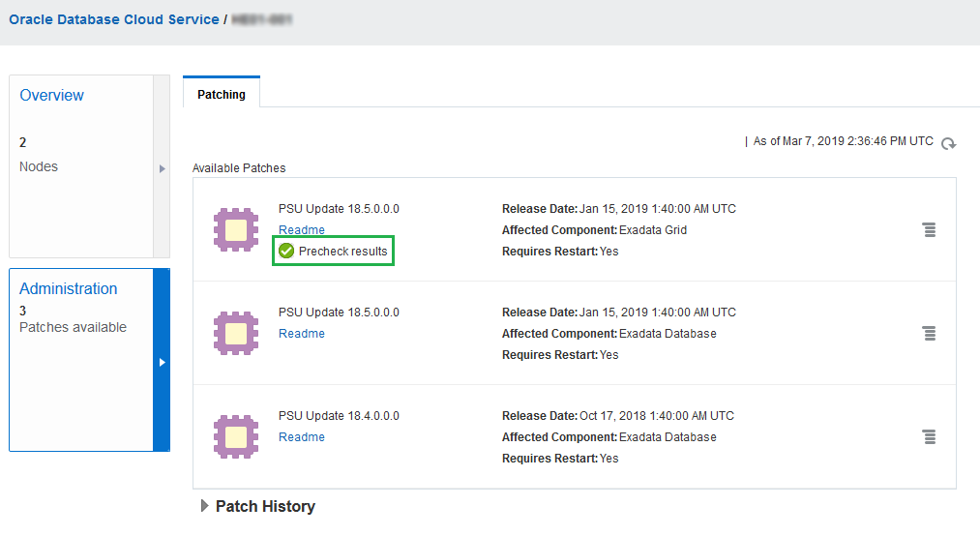Select the Patching tab
Viewport: 980px width, 536px height.
(x=222, y=94)
